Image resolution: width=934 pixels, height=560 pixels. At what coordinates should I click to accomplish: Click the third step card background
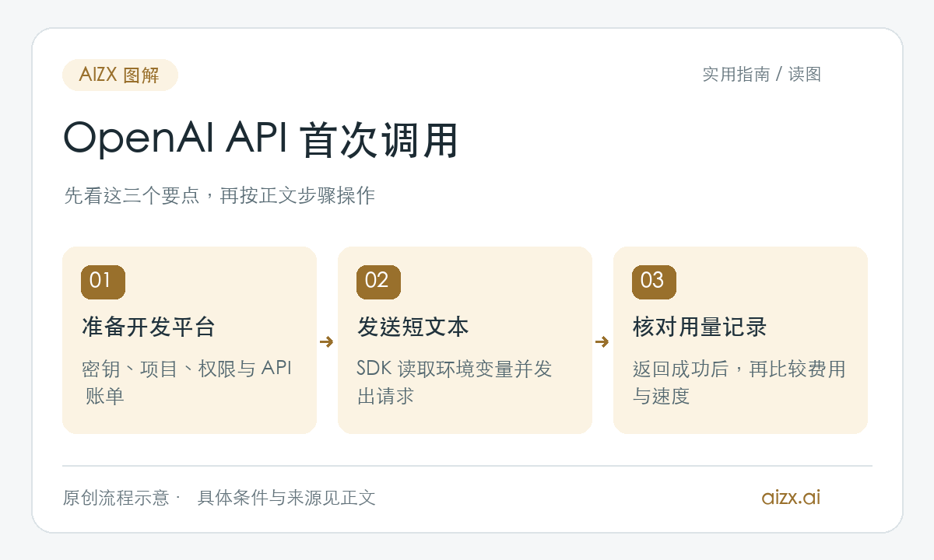740,340
